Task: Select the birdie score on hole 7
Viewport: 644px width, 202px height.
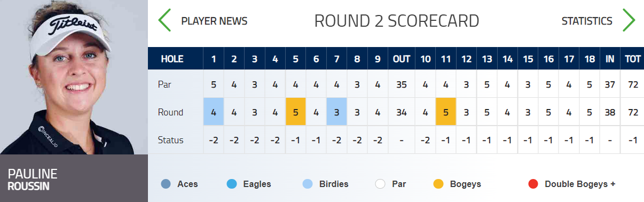Action: (337, 112)
